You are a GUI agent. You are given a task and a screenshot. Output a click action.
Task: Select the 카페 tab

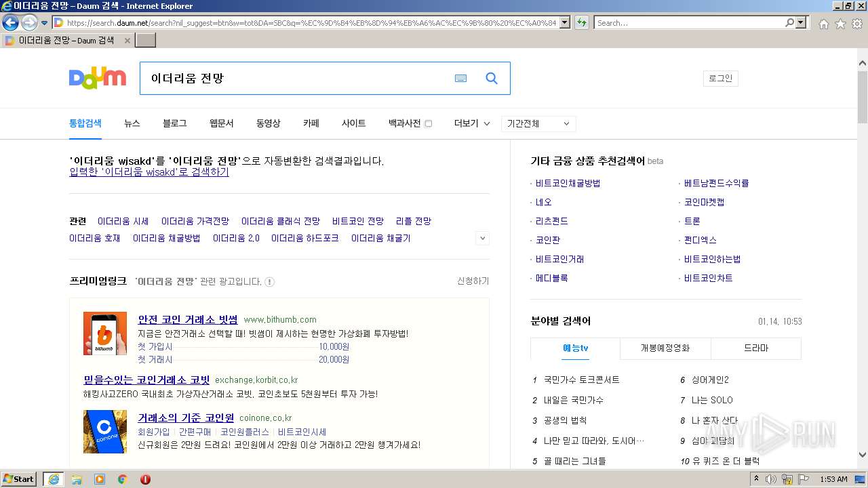tap(311, 123)
